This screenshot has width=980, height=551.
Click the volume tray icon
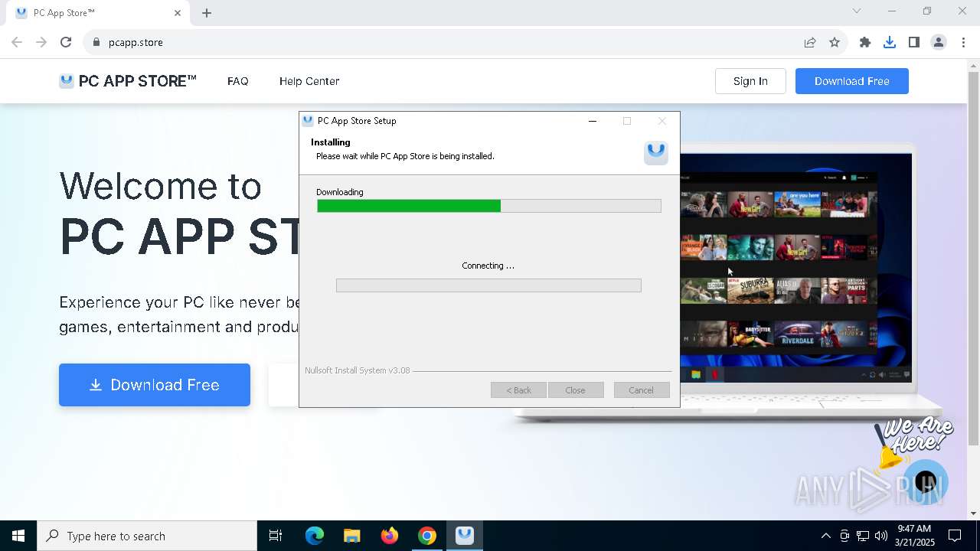tap(881, 536)
